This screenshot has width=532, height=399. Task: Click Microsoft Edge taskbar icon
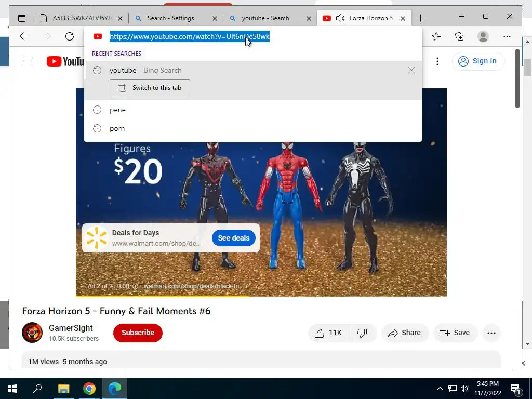pos(115,389)
